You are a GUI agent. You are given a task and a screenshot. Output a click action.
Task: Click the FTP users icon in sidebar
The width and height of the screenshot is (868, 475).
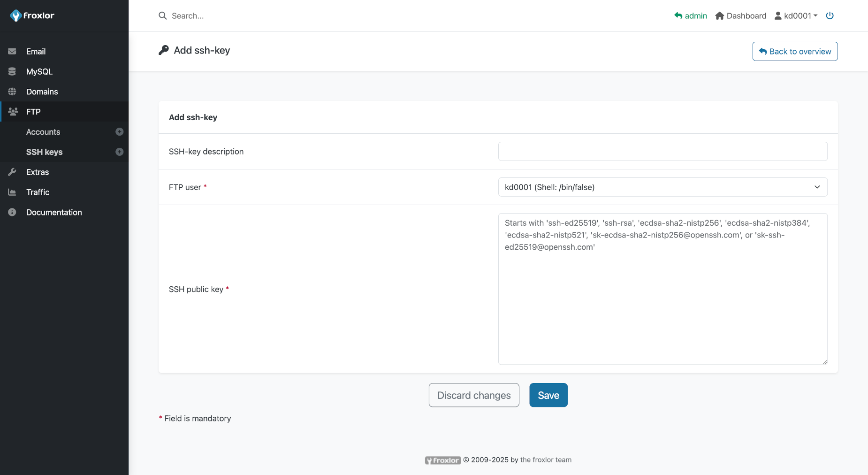(12, 112)
